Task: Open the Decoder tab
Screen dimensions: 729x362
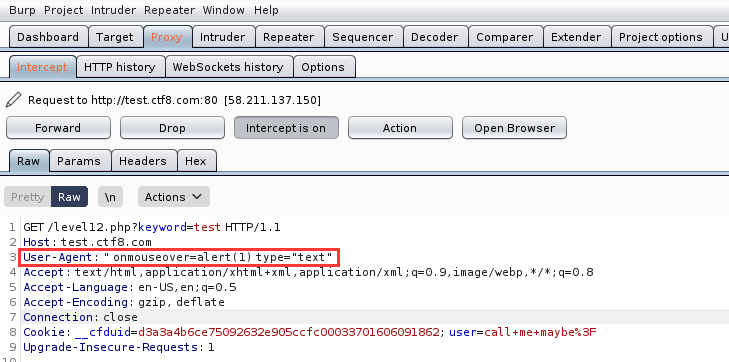Action: [435, 37]
